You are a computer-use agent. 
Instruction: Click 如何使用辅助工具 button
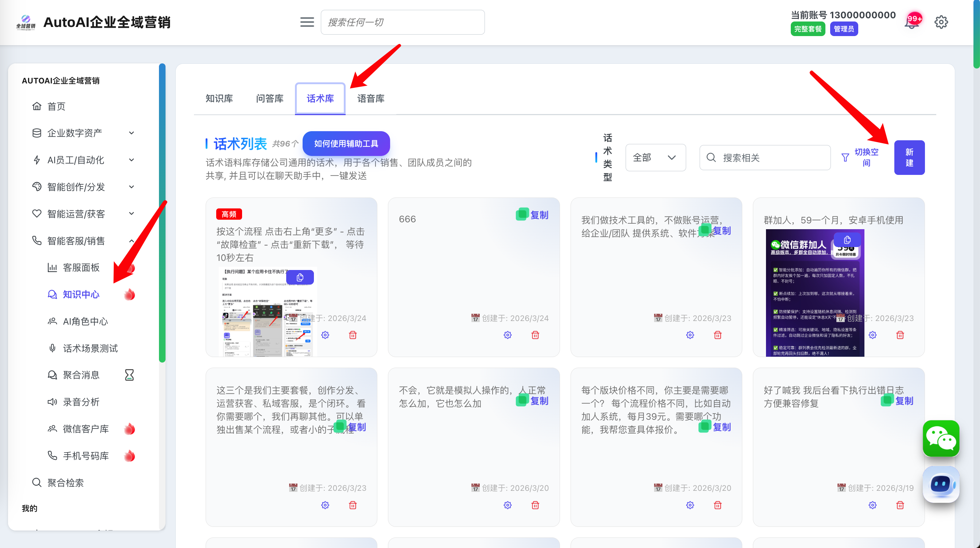pos(346,144)
